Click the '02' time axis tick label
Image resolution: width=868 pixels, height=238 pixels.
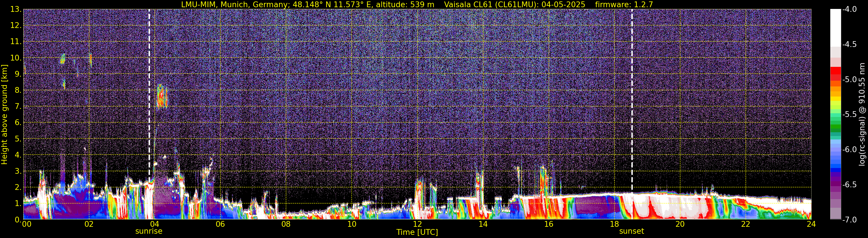pos(89,224)
